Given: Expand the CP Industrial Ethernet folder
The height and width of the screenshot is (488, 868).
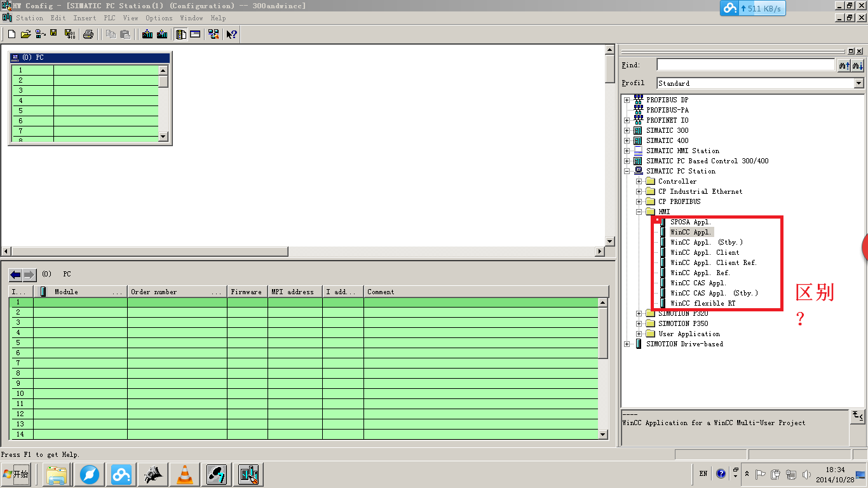Looking at the screenshot, I should (639, 191).
